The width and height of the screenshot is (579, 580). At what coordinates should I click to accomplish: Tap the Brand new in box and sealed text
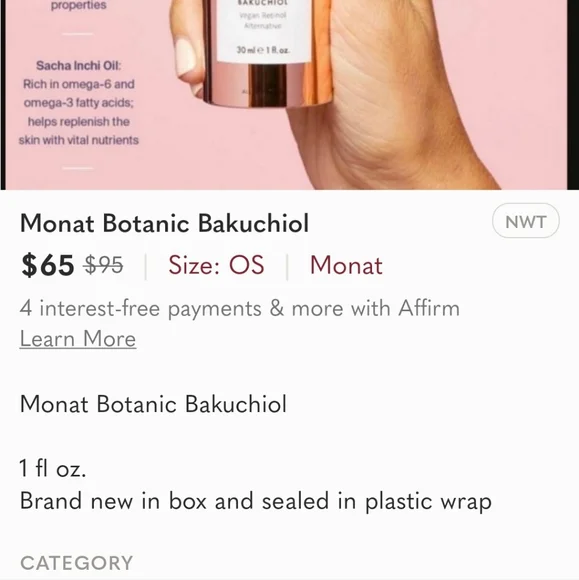256,501
